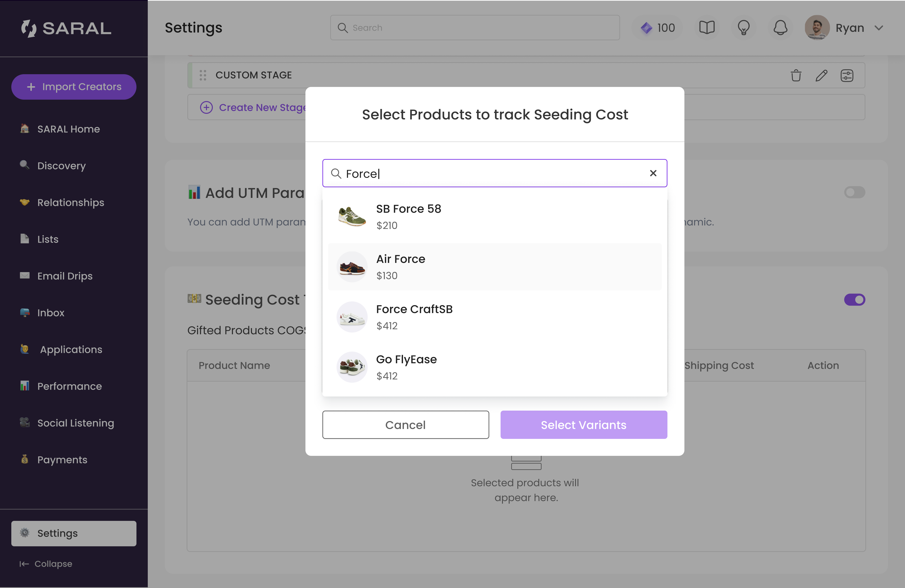
Task: Open the notifications bell
Action: (780, 28)
